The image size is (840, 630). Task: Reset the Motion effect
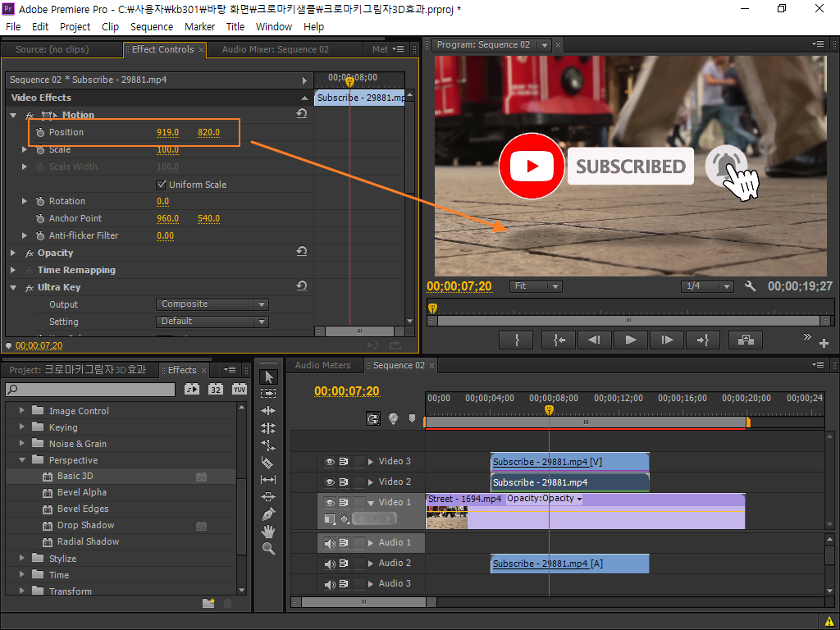click(302, 113)
